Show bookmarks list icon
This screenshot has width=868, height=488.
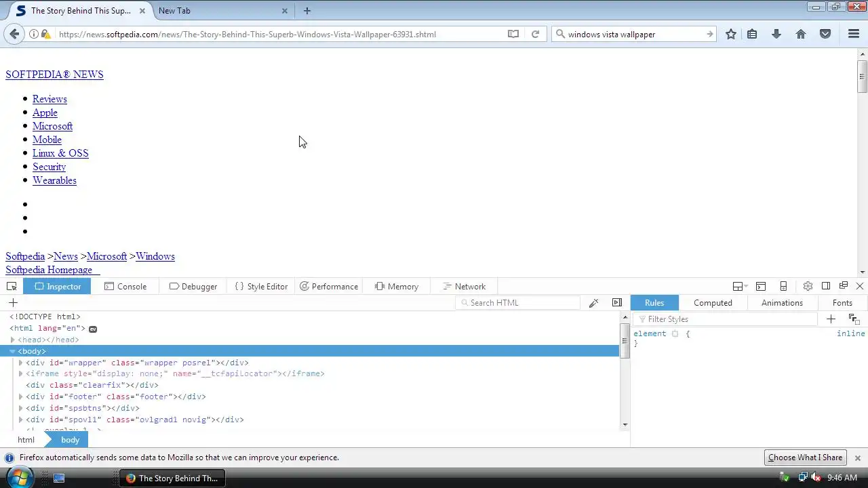[x=752, y=34]
